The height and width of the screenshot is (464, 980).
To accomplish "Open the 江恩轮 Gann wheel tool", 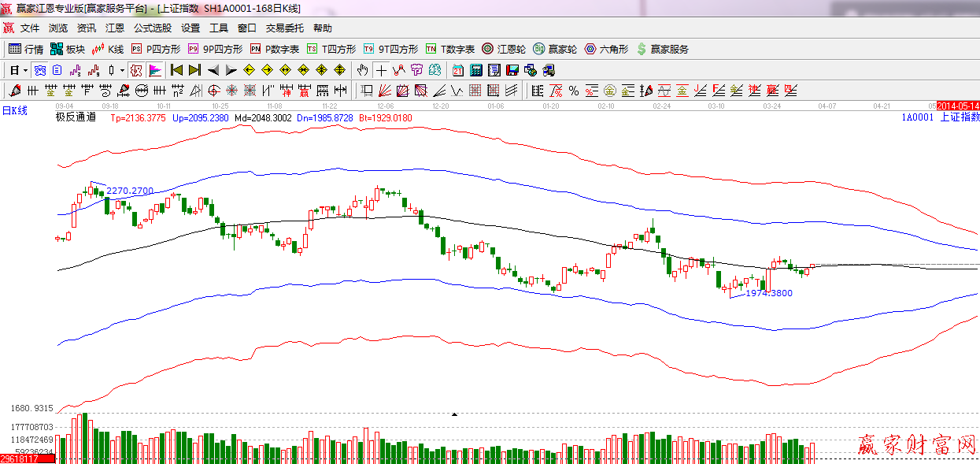I will pyautogui.click(x=504, y=49).
